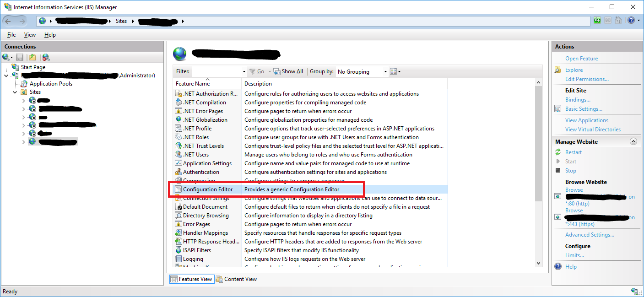The image size is (644, 297).
Task: Switch to Features View tab
Action: 191,279
